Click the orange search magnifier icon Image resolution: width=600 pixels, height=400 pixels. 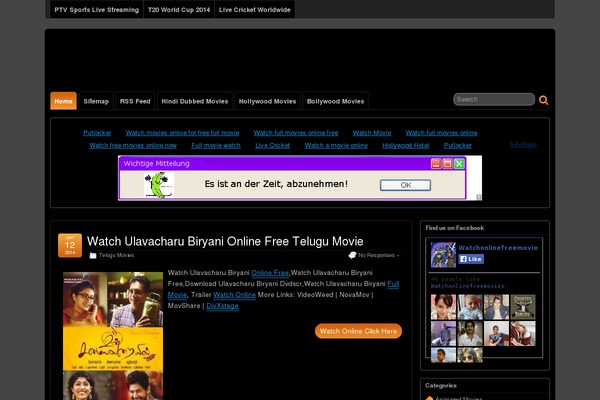pyautogui.click(x=543, y=100)
